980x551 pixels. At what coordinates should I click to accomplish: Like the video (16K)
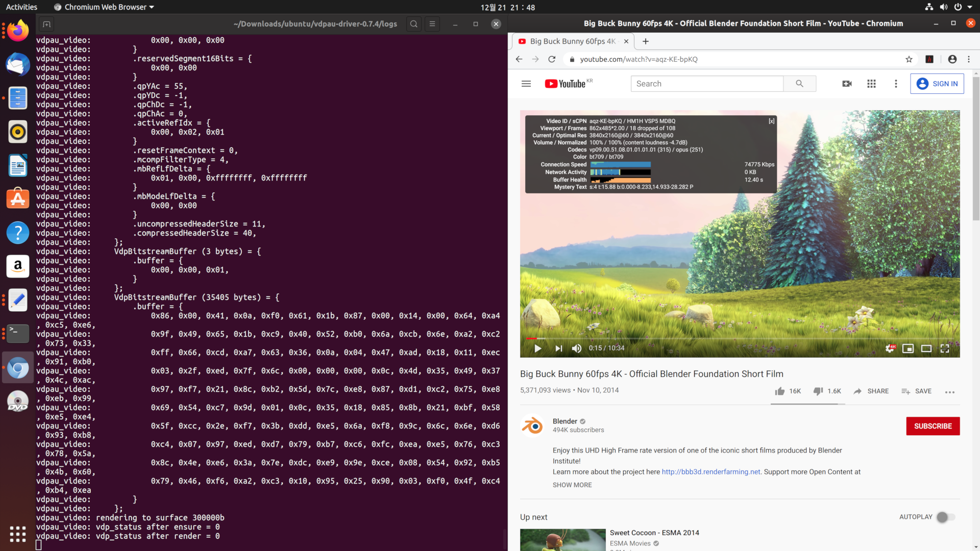click(x=788, y=391)
